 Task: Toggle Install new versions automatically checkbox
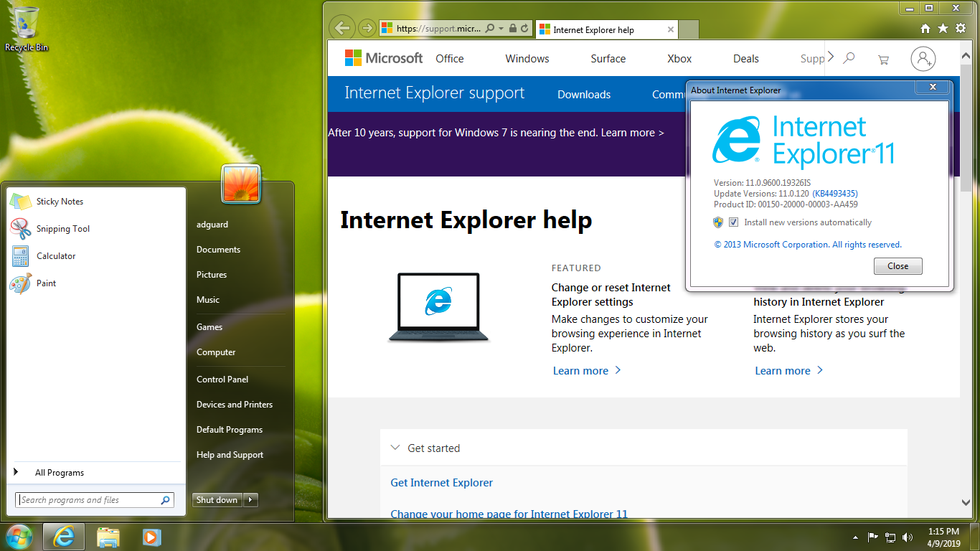click(733, 222)
